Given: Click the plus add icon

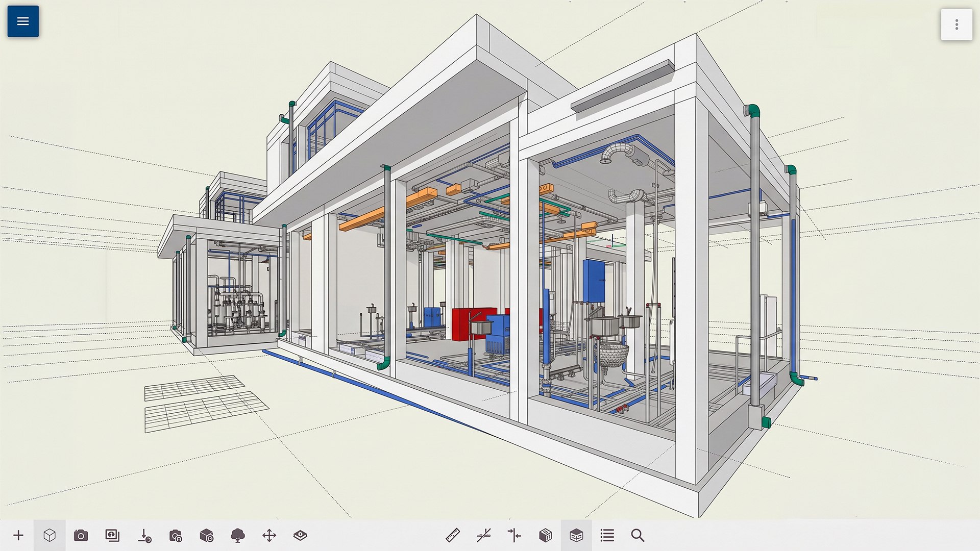Looking at the screenshot, I should (18, 535).
